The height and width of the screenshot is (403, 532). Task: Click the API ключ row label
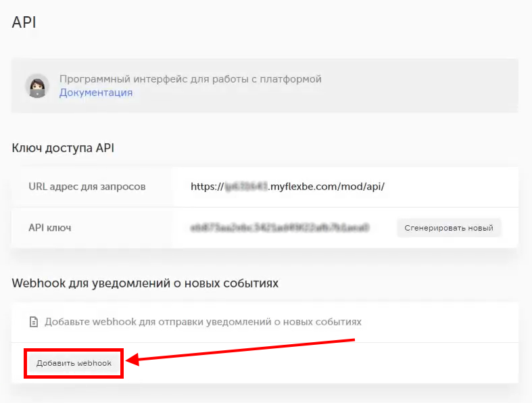(x=50, y=228)
